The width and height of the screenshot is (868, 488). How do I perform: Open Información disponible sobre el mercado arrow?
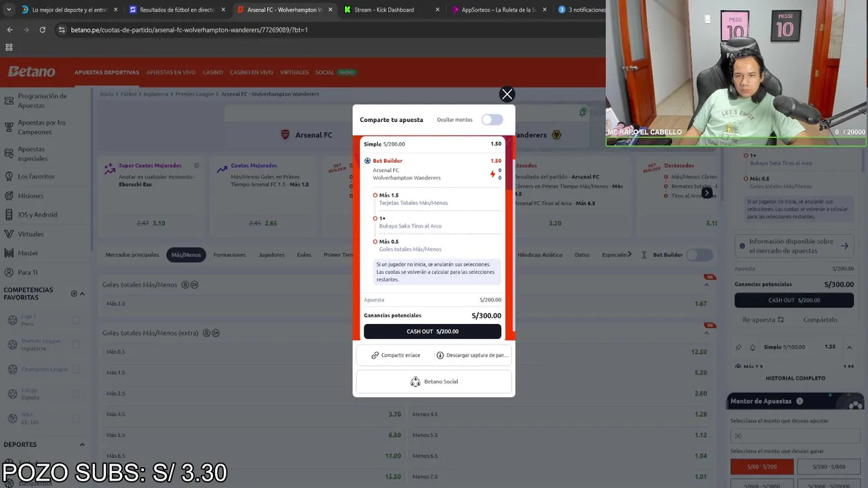tap(844, 246)
